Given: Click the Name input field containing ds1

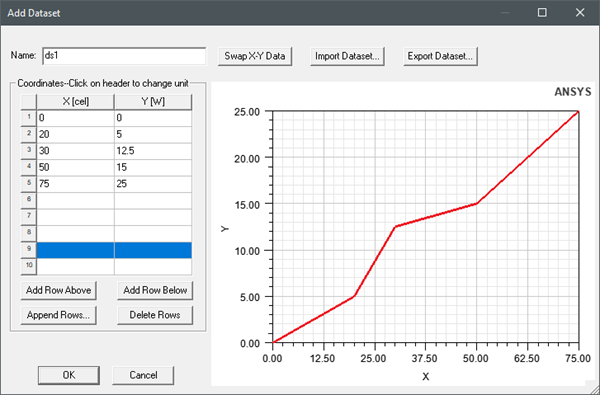Looking at the screenshot, I should [124, 56].
